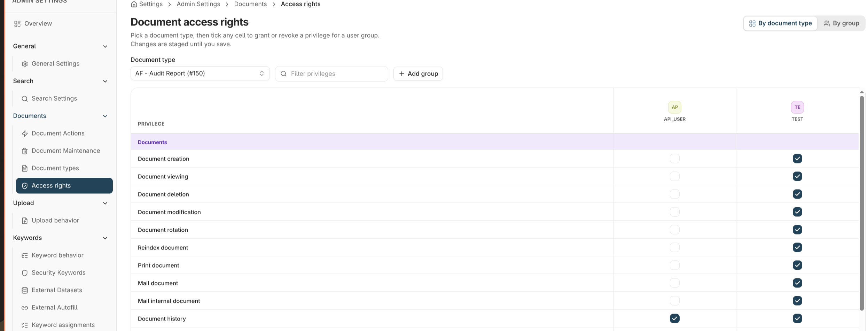This screenshot has height=331, width=868.
Task: Click the users icon beside By group
Action: [827, 23]
